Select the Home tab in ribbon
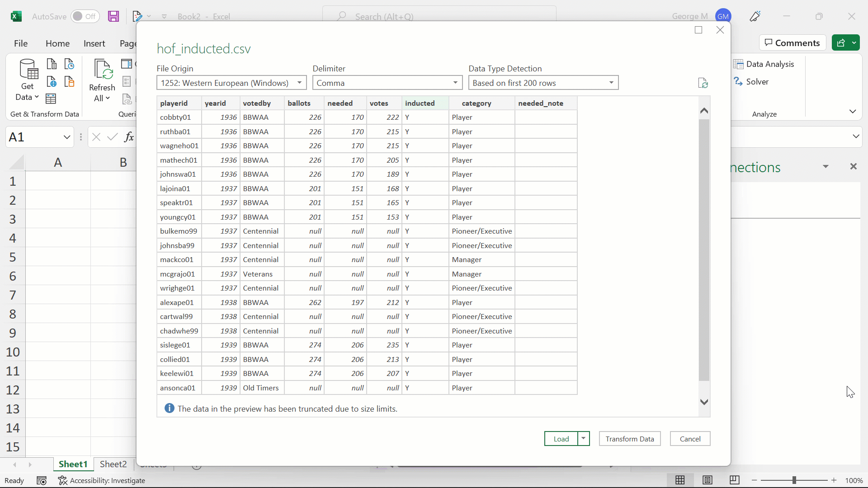 tap(58, 43)
